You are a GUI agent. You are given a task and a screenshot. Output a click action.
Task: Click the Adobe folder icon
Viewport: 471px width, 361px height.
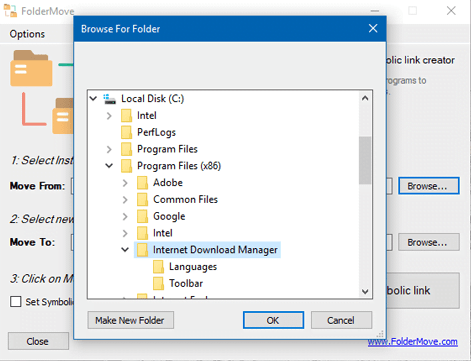[x=142, y=183]
